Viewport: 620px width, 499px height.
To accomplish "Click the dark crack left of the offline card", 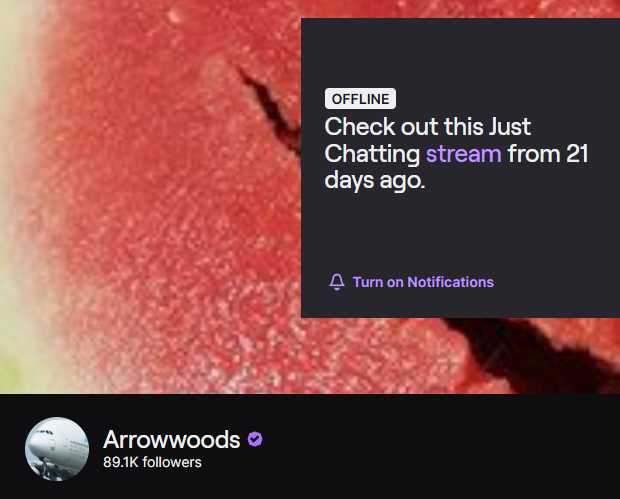I will pyautogui.click(x=271, y=107).
